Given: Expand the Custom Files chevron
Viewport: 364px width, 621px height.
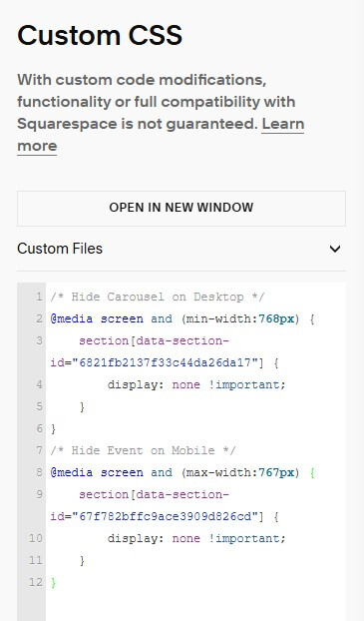Looking at the screenshot, I should [335, 249].
